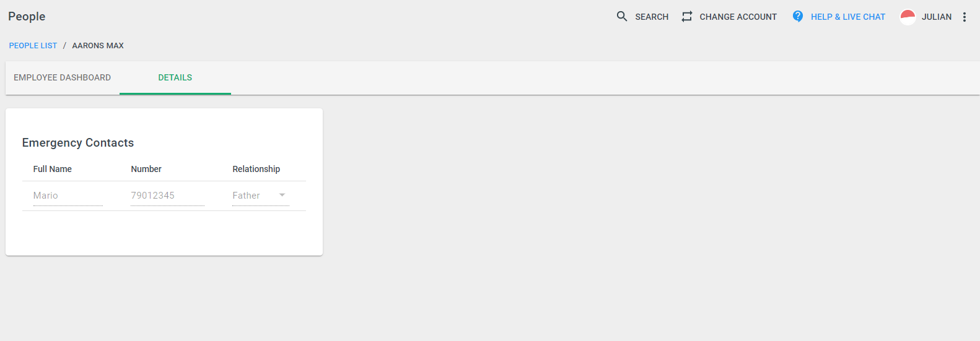
Task: Click the Relationship column header
Action: click(x=256, y=169)
